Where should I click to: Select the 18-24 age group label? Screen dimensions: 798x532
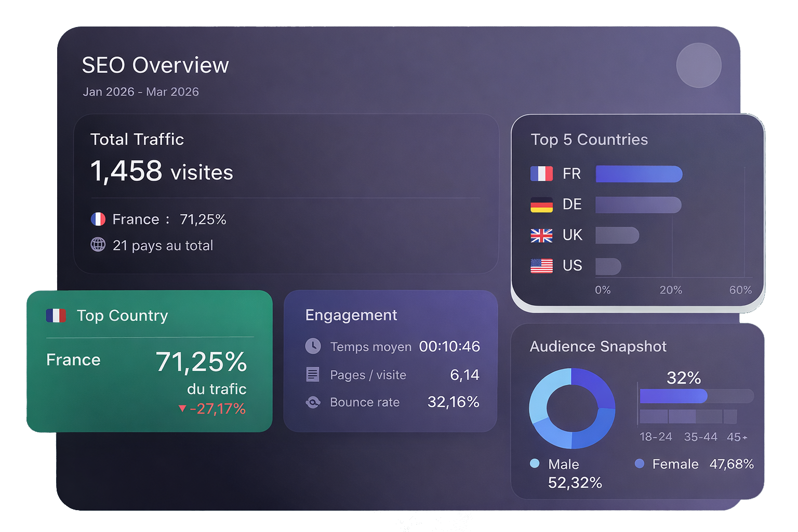click(656, 437)
